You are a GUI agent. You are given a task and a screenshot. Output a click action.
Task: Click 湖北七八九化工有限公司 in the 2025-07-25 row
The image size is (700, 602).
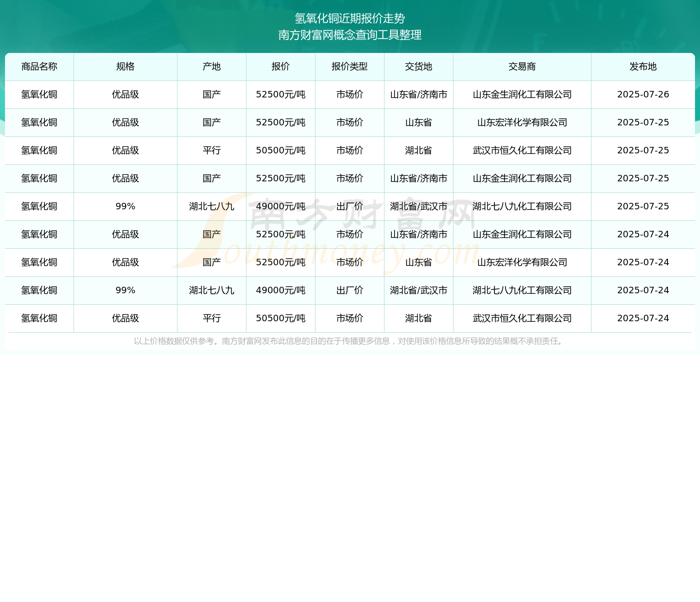(x=522, y=206)
